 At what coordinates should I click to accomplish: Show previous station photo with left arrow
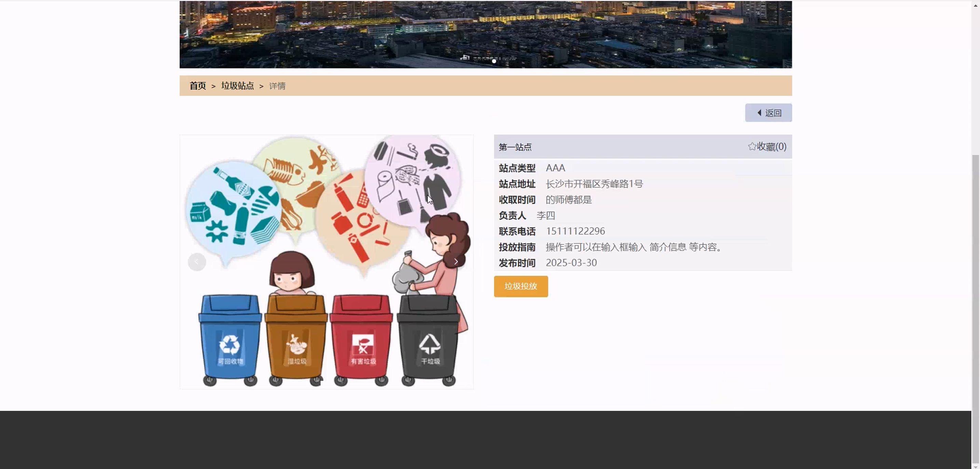click(x=197, y=262)
